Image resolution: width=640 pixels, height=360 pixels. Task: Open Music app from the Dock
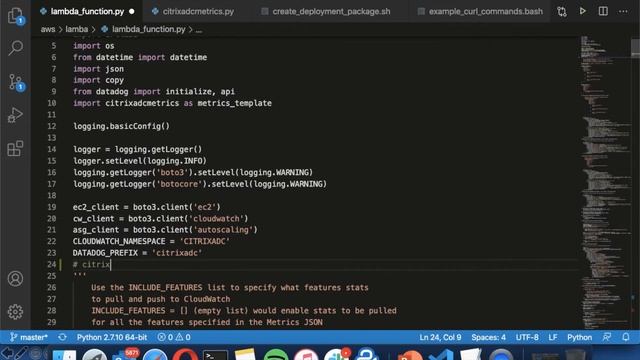pos(306,355)
